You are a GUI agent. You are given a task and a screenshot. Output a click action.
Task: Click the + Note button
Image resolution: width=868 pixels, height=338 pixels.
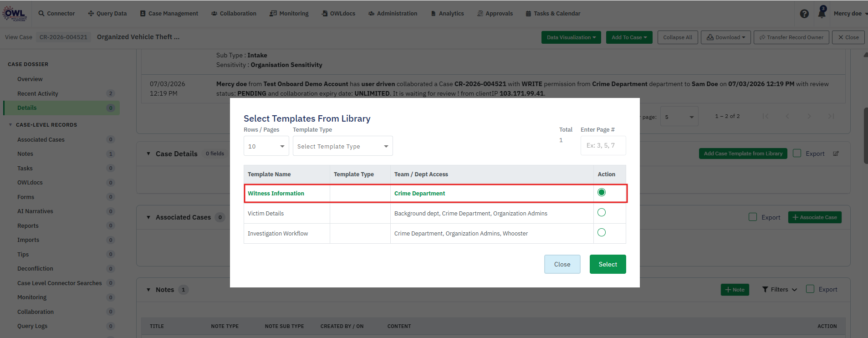coord(735,290)
